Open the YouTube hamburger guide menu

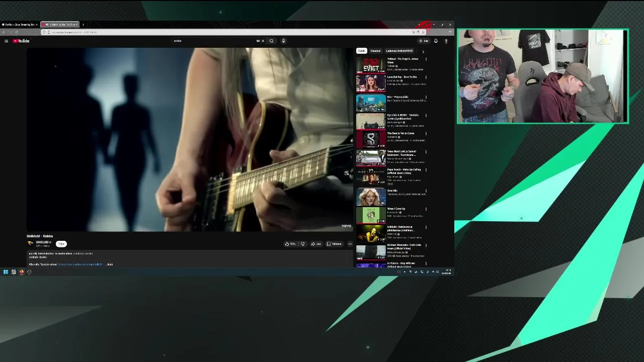(x=6, y=41)
